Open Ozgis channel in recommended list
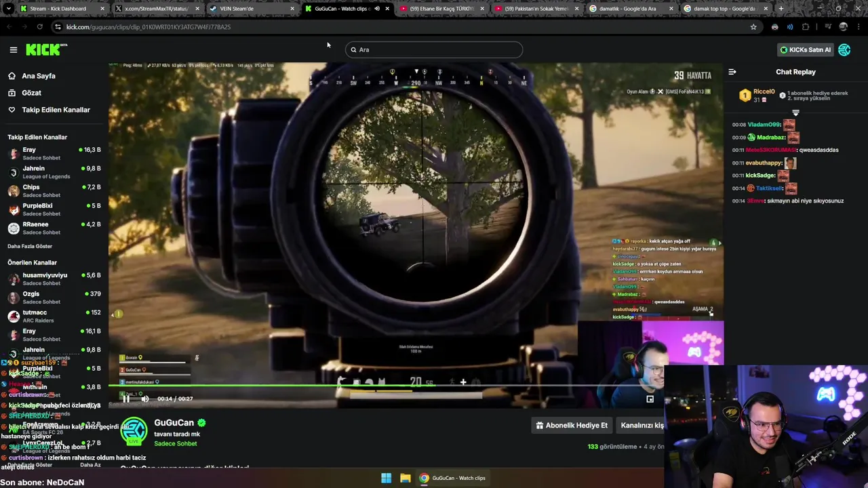The height and width of the screenshot is (488, 868). [x=54, y=298]
